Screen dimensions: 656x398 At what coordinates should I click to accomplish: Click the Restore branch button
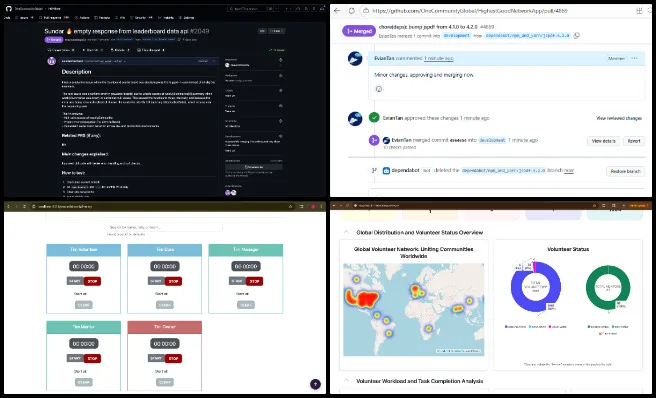(x=625, y=171)
